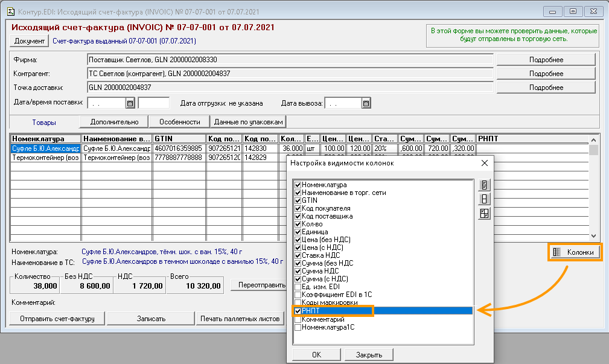The height and width of the screenshot is (364, 609).
Task: Enable the Номенклатура1С column checkbox
Action: (298, 327)
